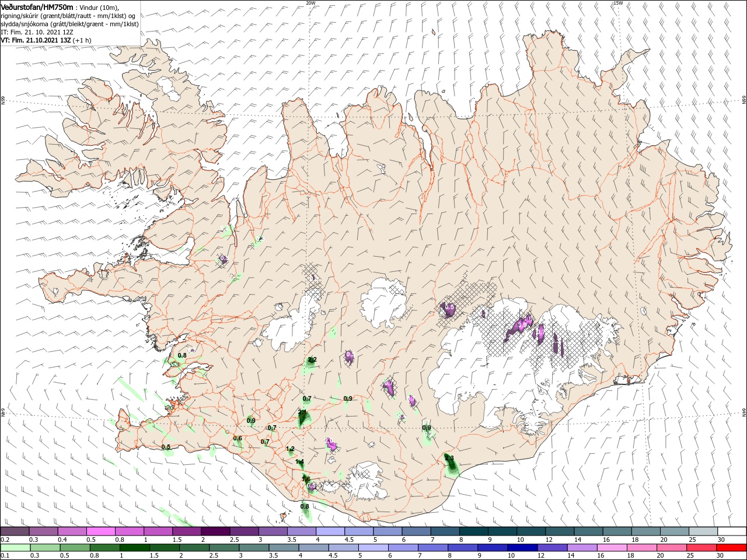The image size is (747, 560).
Task: Select the 0.8 green swatch in the rain scale
Action: tap(104, 548)
